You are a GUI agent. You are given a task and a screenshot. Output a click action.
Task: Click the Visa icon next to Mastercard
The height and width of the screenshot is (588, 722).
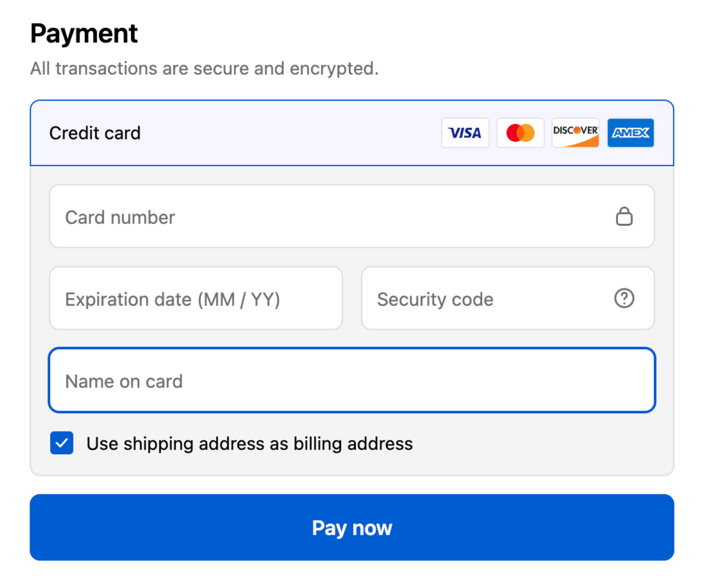click(x=465, y=133)
